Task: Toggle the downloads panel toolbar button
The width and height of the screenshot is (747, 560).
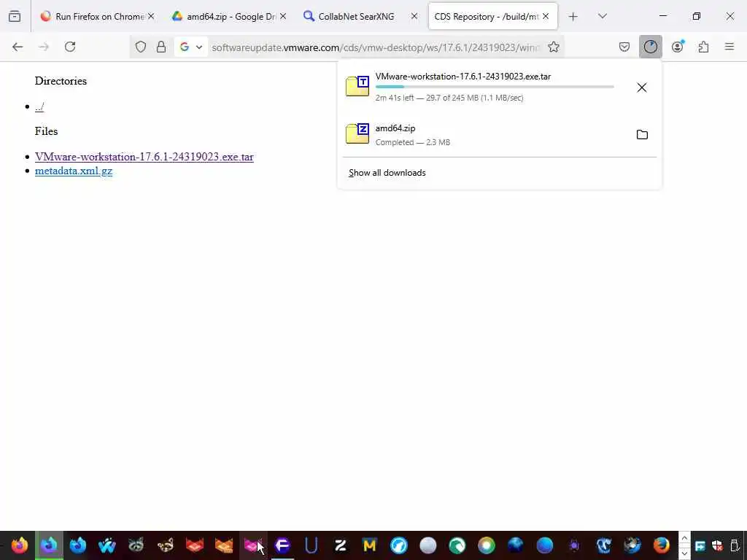Action: point(650,47)
